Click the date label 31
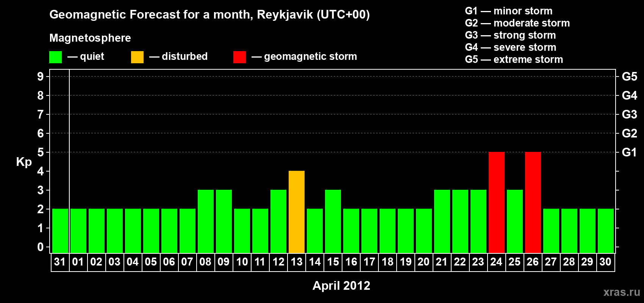 tap(60, 262)
